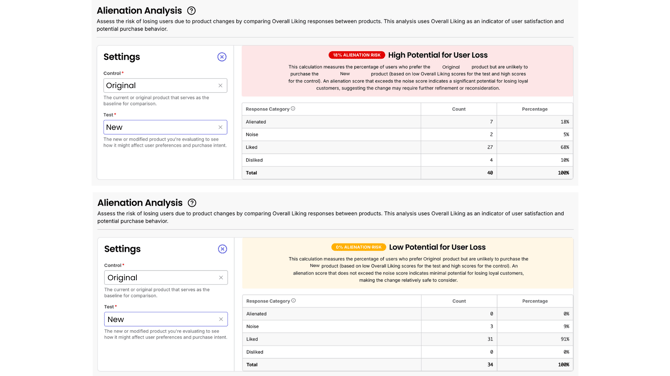Click Percentage column header in High Potential table
Image resolution: width=670 pixels, height=376 pixels.
535,109
